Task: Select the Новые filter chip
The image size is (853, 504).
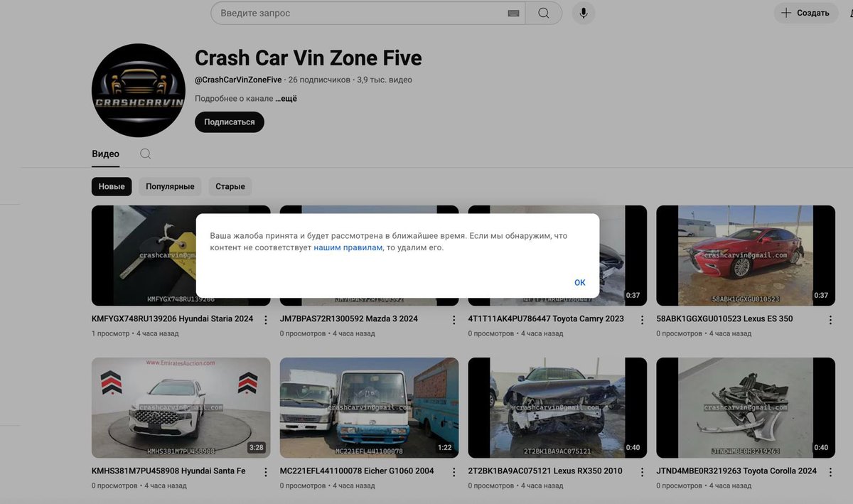Action: click(x=112, y=186)
